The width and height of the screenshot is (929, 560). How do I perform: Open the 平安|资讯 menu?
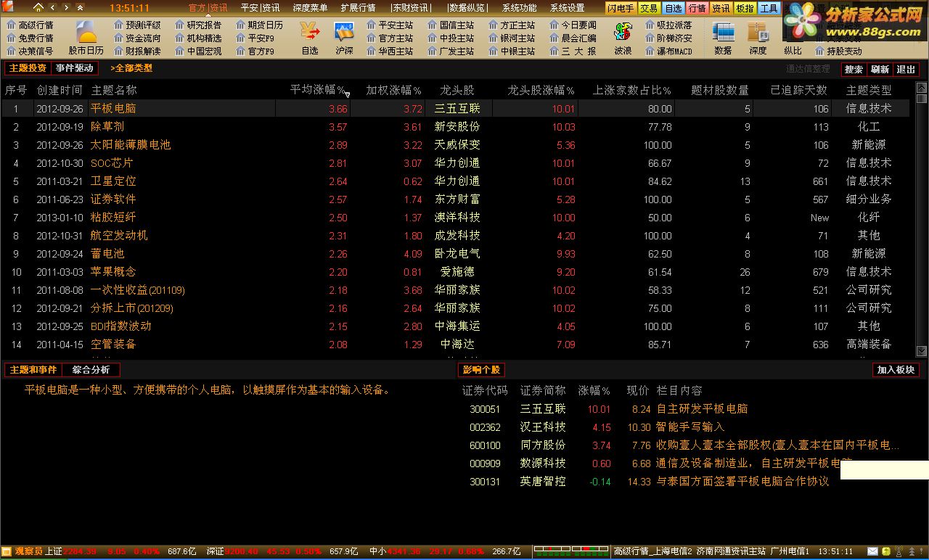click(260, 8)
